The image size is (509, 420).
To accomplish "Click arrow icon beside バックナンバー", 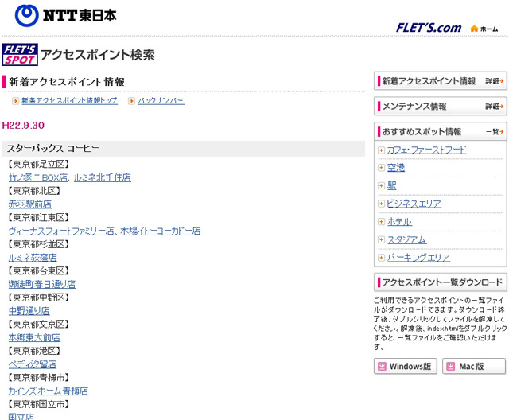I will pos(131,101).
